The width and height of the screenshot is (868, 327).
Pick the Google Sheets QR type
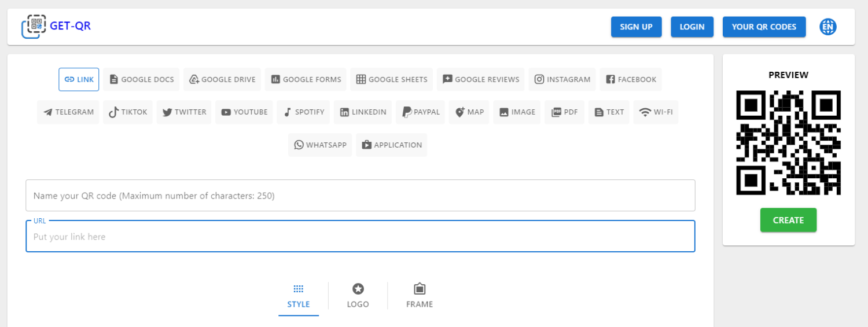click(x=392, y=79)
